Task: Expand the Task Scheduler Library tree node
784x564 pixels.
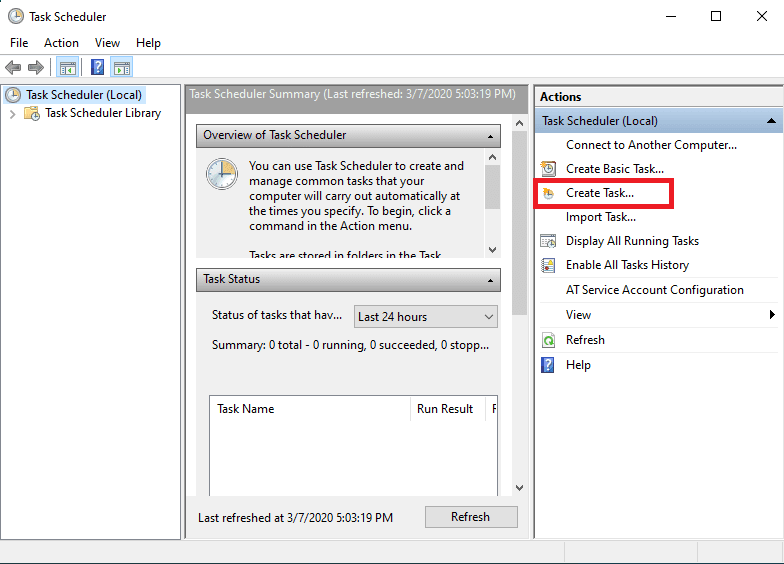Action: tap(12, 114)
